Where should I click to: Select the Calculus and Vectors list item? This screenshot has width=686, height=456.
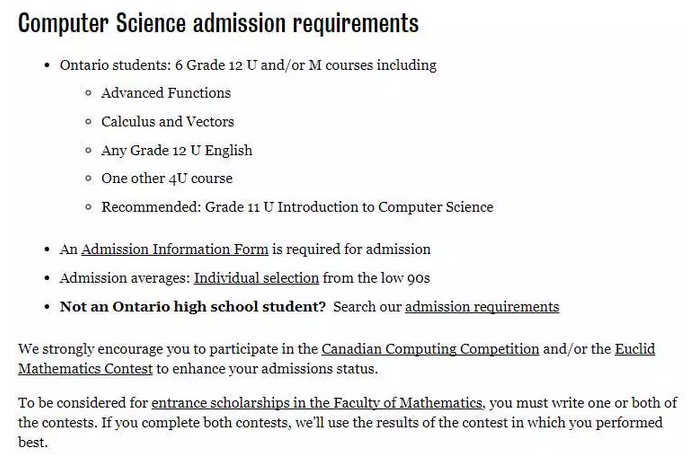tap(167, 122)
